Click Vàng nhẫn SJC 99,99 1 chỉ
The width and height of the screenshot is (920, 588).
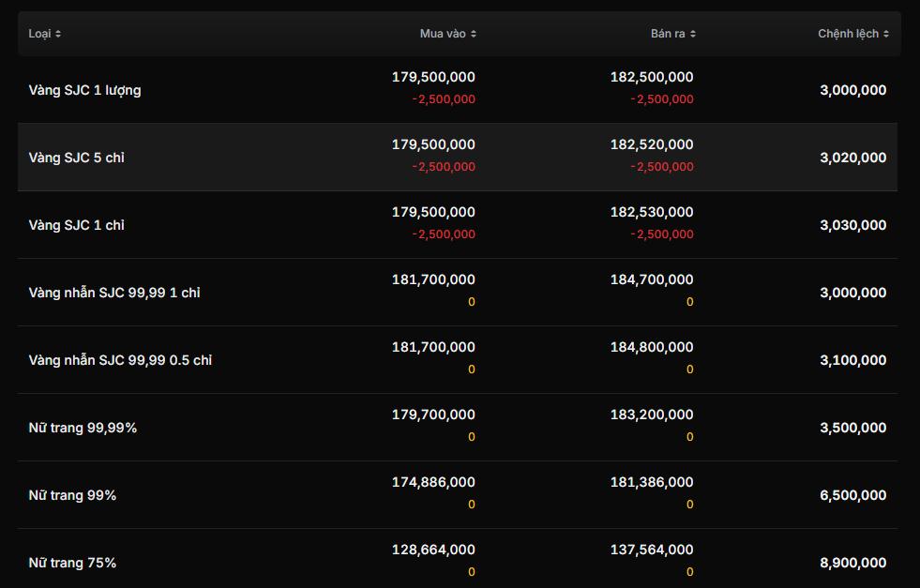(x=114, y=293)
